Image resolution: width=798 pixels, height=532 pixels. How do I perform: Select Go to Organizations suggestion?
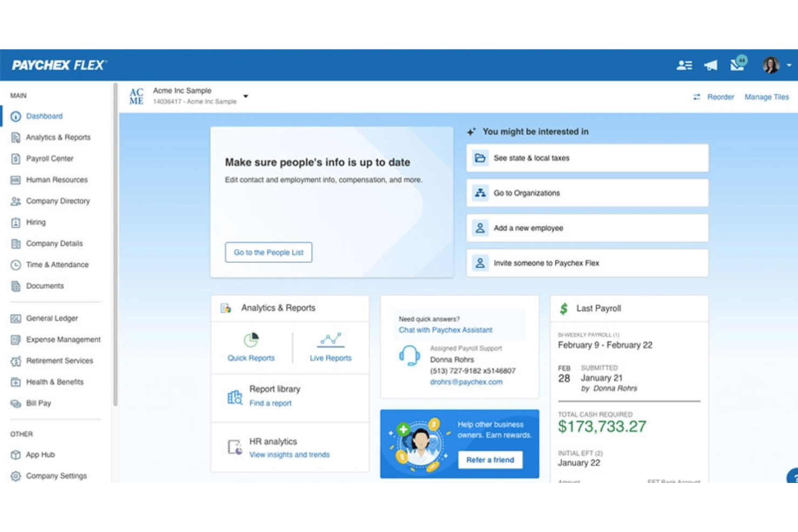(x=587, y=193)
